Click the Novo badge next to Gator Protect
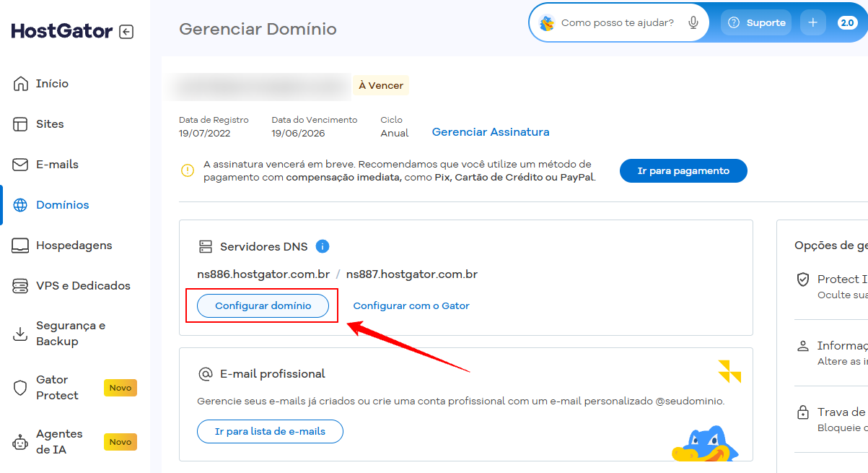 (120, 388)
